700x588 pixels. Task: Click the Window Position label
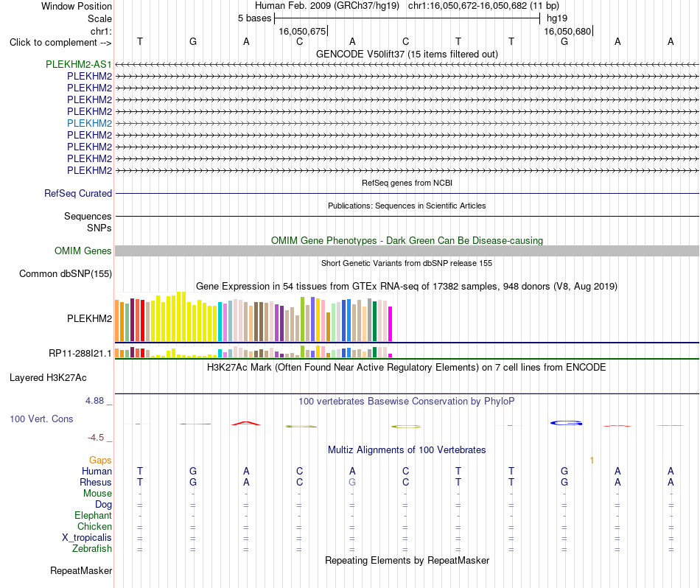coord(77,6)
